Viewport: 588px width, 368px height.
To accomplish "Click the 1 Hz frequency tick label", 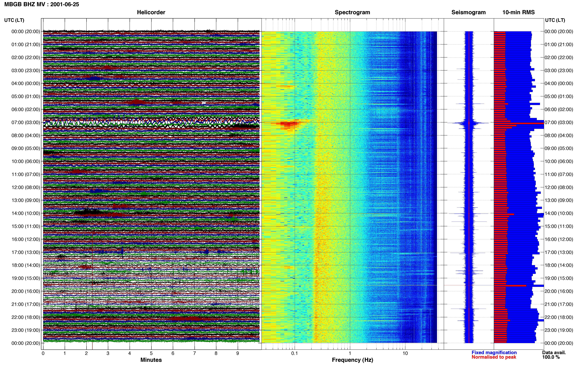I will tap(350, 353).
